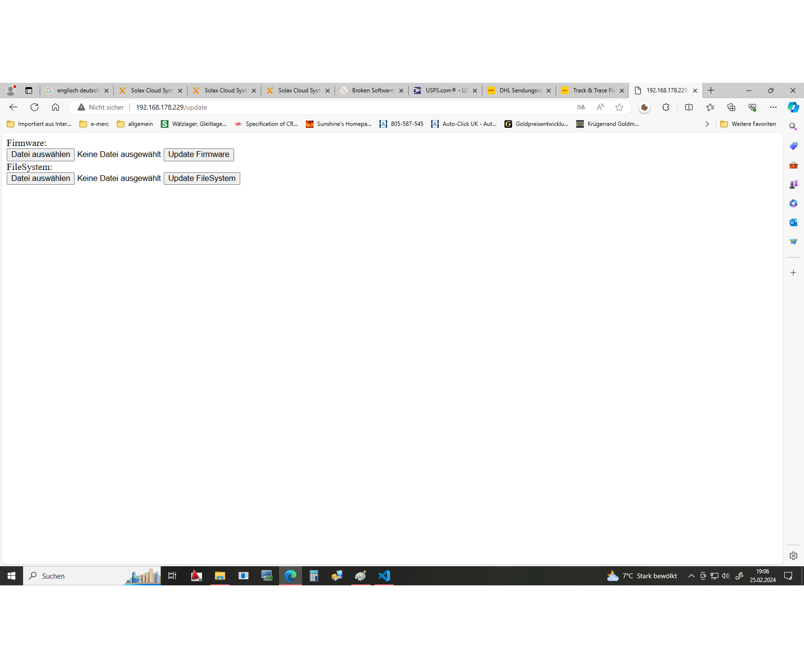
Task: Close the 192.168.178.229 tab
Action: (695, 90)
